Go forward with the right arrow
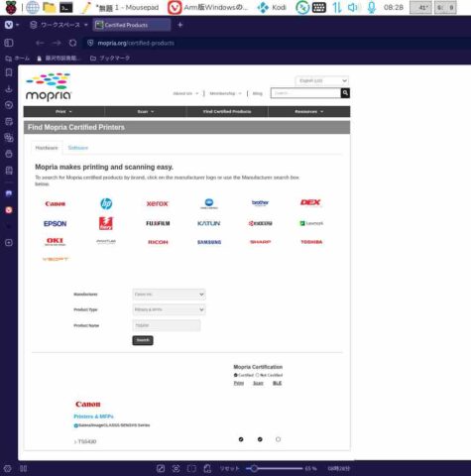471x476 pixels. pos(57,43)
